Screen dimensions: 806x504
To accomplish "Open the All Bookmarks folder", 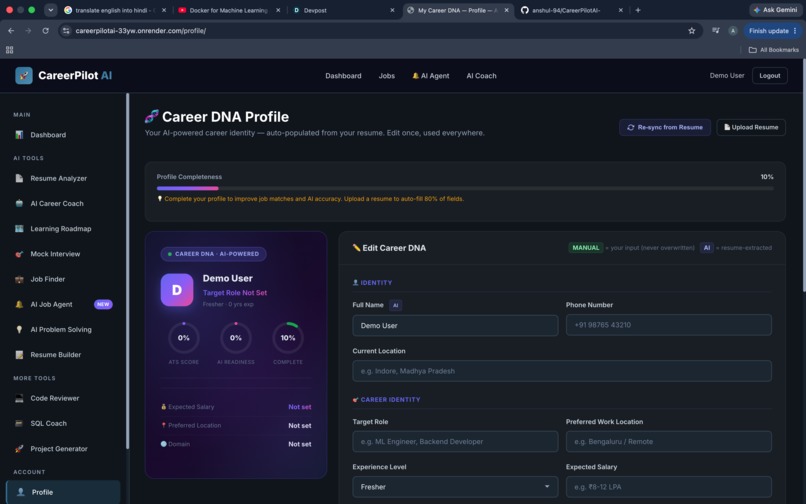I will (774, 50).
